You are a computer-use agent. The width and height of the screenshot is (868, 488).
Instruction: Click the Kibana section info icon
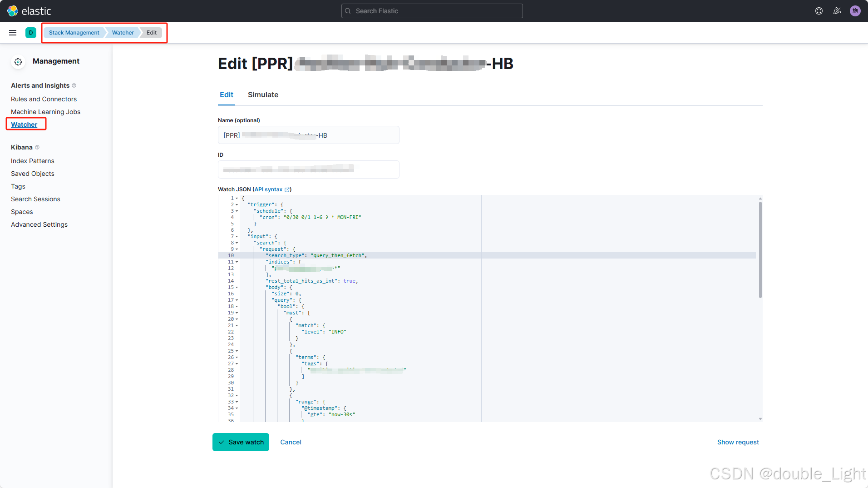point(37,147)
